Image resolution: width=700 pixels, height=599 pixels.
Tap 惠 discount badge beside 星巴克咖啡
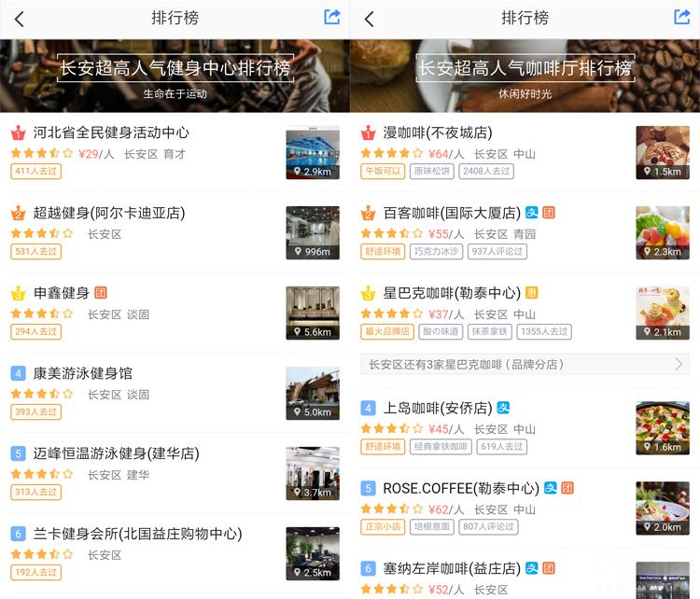532,293
